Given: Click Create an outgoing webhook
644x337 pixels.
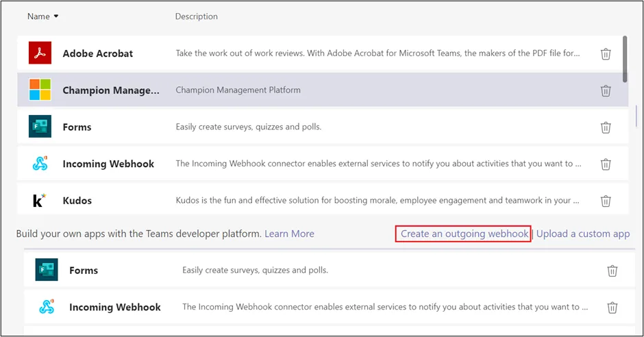Looking at the screenshot, I should [x=464, y=234].
